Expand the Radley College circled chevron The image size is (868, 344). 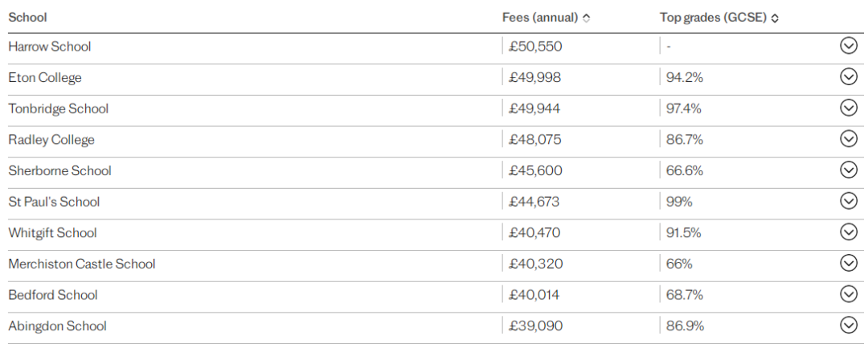[x=849, y=140]
